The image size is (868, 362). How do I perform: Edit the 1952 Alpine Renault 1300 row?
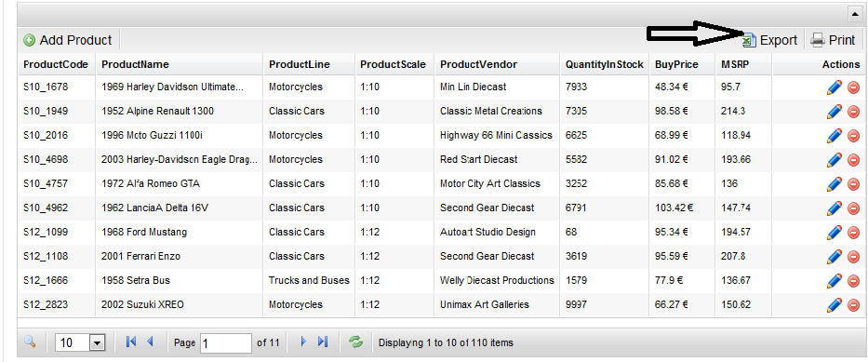[x=834, y=112]
